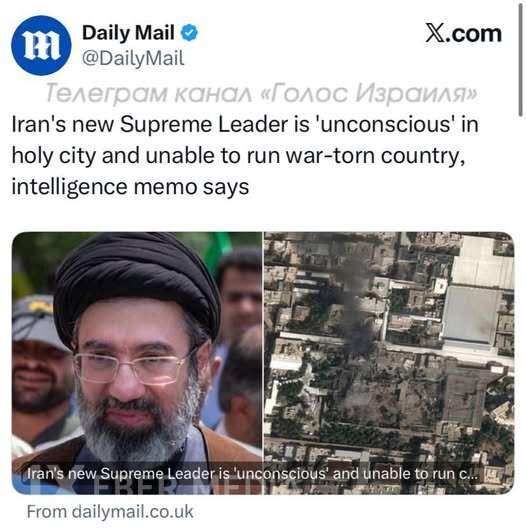
Task: Open the satellite image with smoke
Action: (x=389, y=363)
